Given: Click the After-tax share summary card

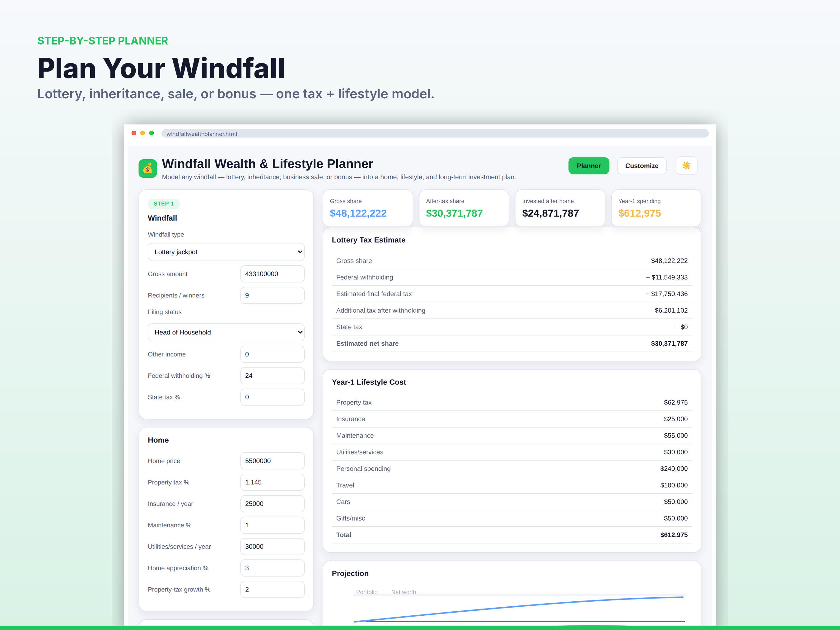Looking at the screenshot, I should point(464,208).
